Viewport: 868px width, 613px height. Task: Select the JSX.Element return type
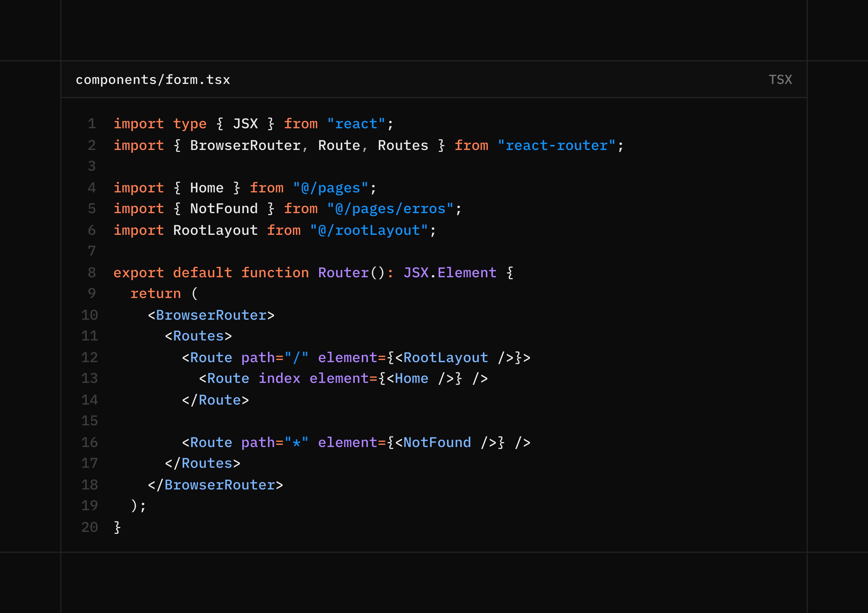tap(450, 272)
